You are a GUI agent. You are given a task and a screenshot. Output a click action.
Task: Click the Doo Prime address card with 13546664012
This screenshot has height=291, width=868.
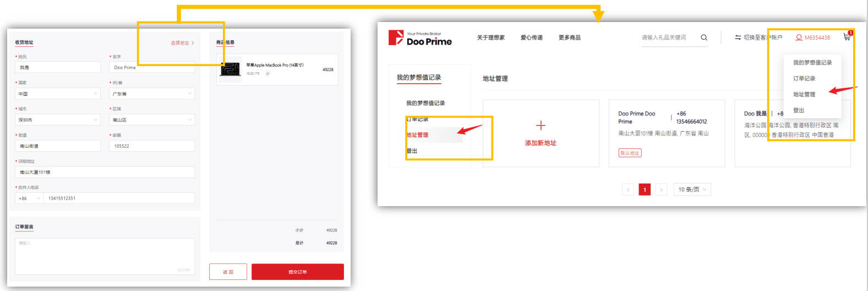pos(667,133)
